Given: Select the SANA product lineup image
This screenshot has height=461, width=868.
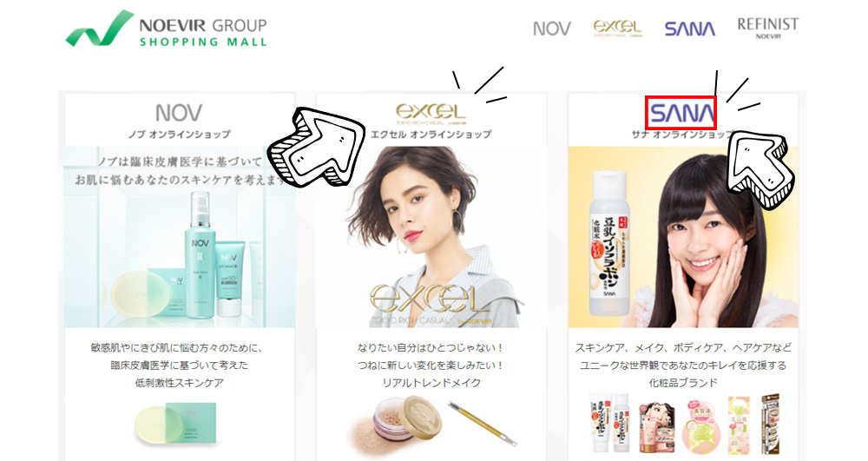Looking at the screenshot, I should 684,424.
